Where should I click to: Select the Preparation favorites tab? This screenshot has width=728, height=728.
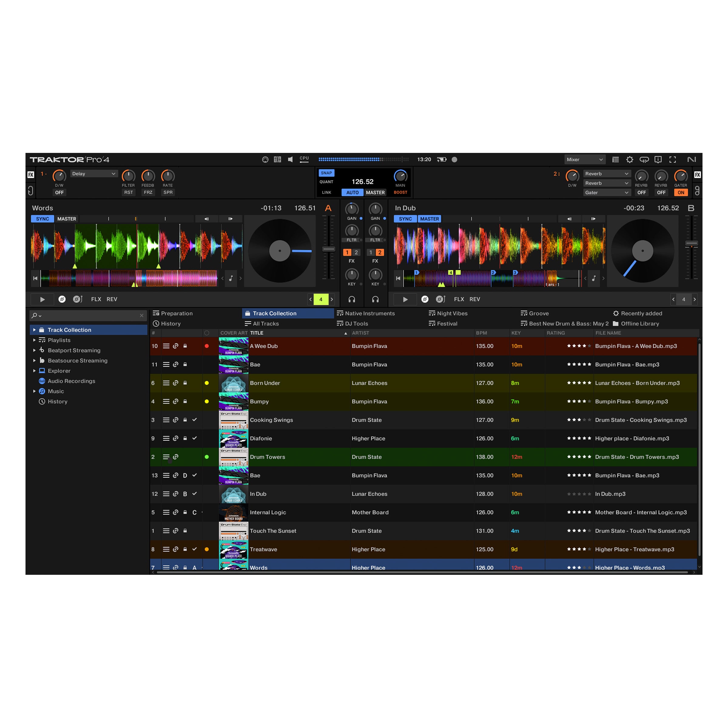coord(176,314)
